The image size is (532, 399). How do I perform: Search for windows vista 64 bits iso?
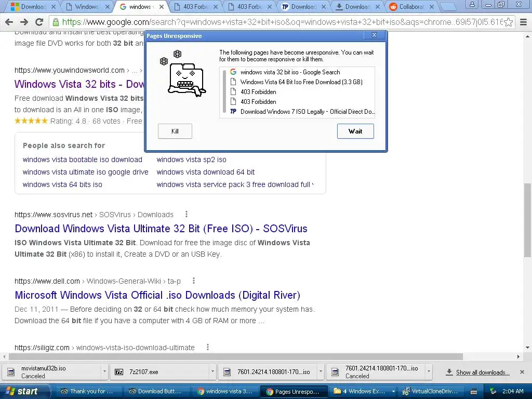(62, 184)
